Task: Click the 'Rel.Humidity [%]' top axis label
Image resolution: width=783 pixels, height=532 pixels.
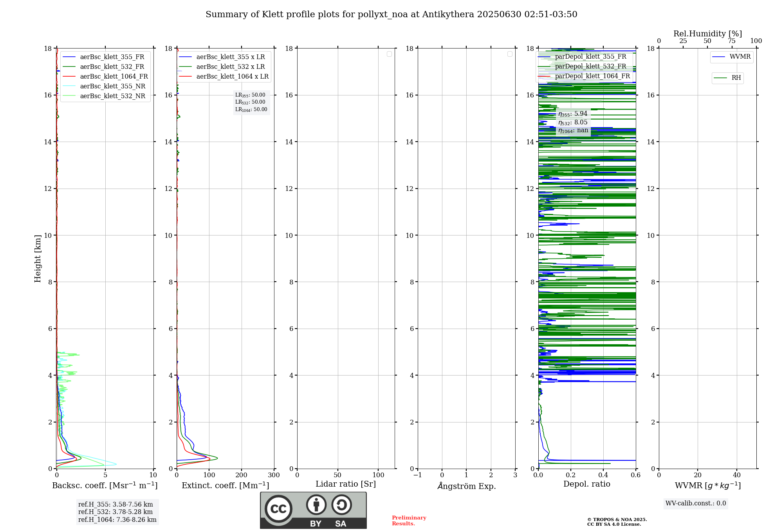Action: click(x=708, y=34)
